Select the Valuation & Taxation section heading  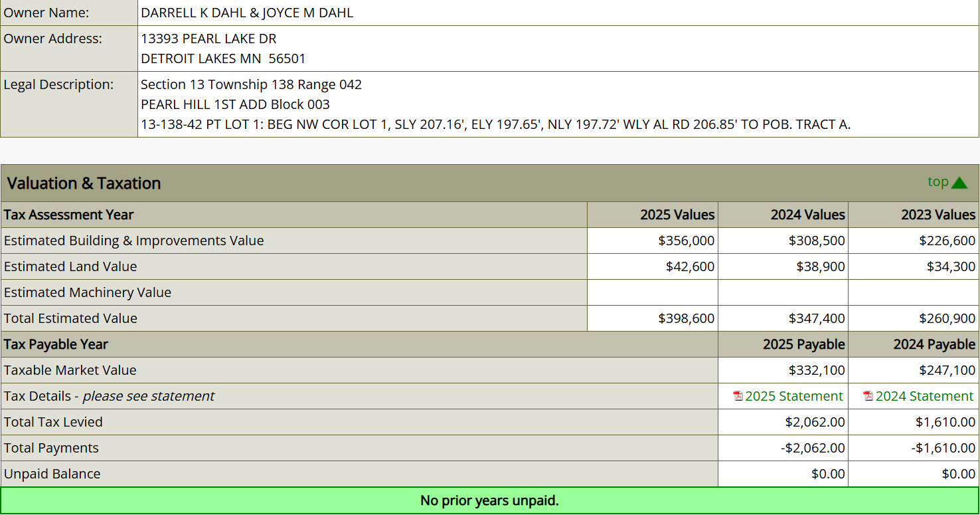(84, 183)
